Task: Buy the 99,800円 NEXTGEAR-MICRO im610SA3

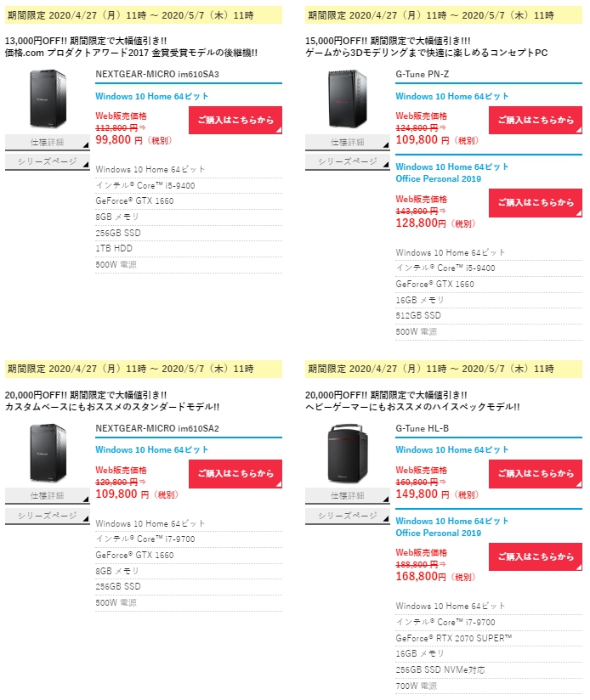Action: click(235, 120)
